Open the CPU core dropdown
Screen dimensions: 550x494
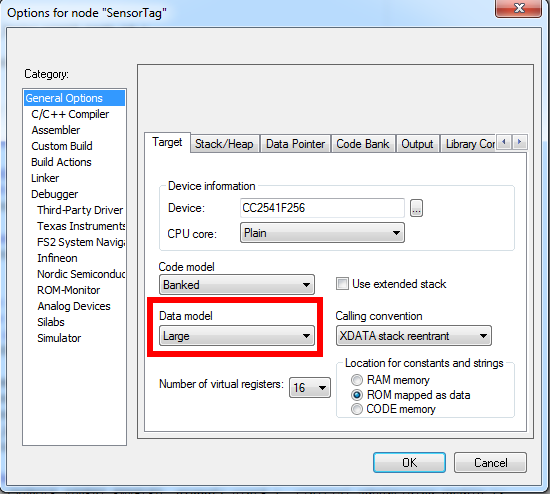pos(322,233)
